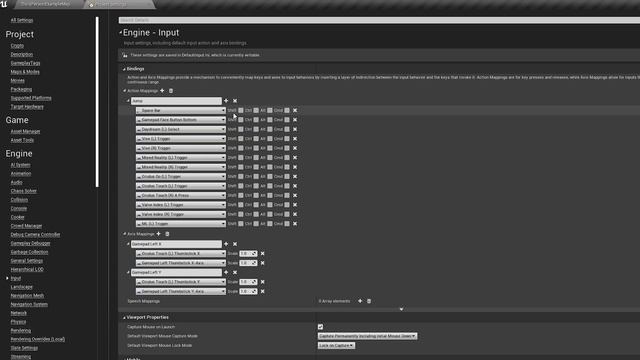This screenshot has height=360, width=640.
Task: Enable Shift modifier for Space Bar binding
Action: [x=240, y=110]
